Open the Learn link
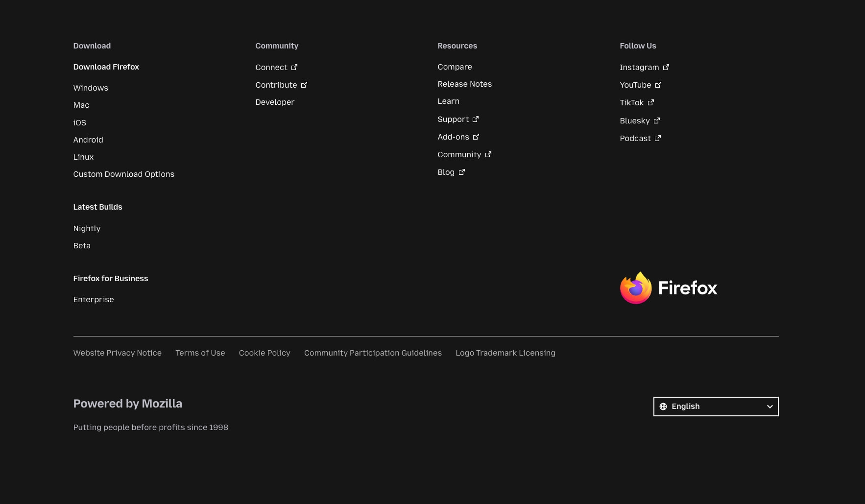This screenshot has width=865, height=504. click(x=449, y=101)
